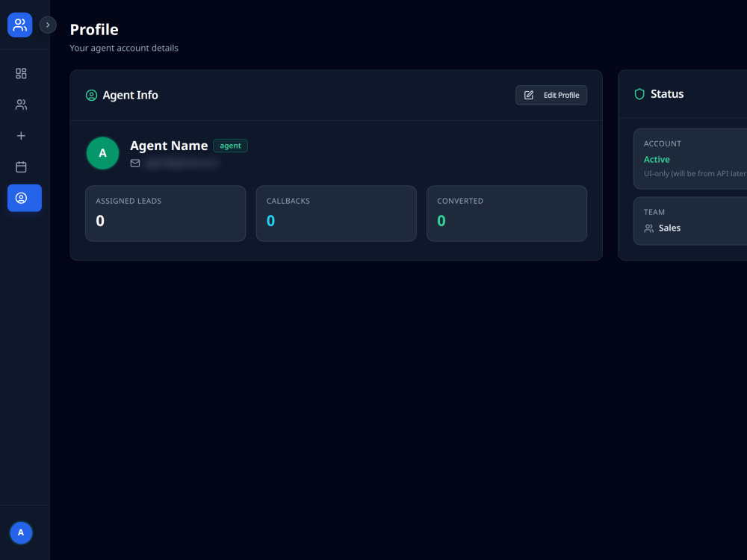Select the active Profile icon in the sidebar
Image resolution: width=747 pixels, height=560 pixels.
[x=25, y=198]
